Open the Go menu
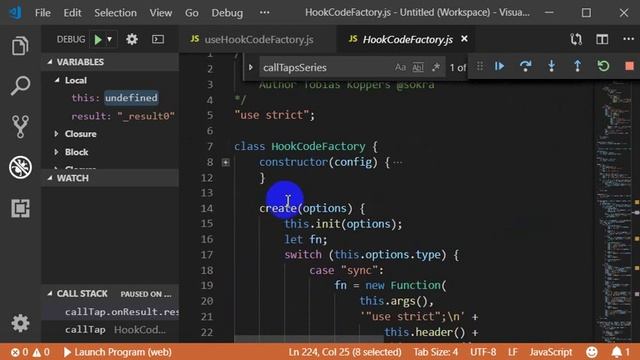This screenshot has width=640, height=360. pyautogui.click(x=191, y=13)
